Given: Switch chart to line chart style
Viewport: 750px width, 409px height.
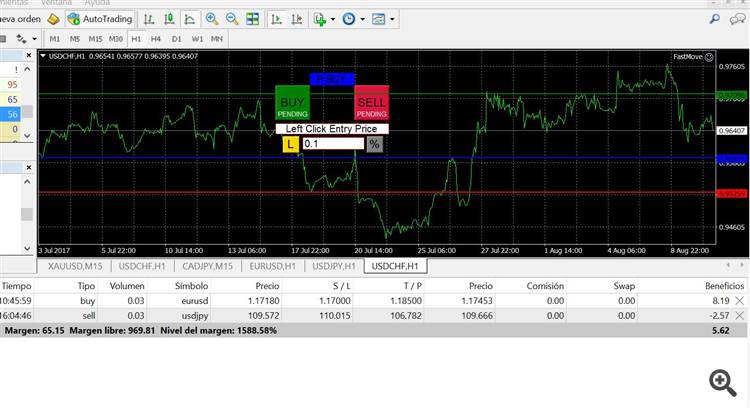Looking at the screenshot, I should coord(190,19).
